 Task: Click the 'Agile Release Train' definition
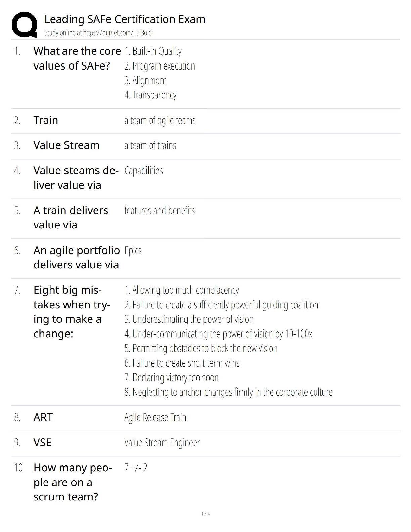coord(155,417)
